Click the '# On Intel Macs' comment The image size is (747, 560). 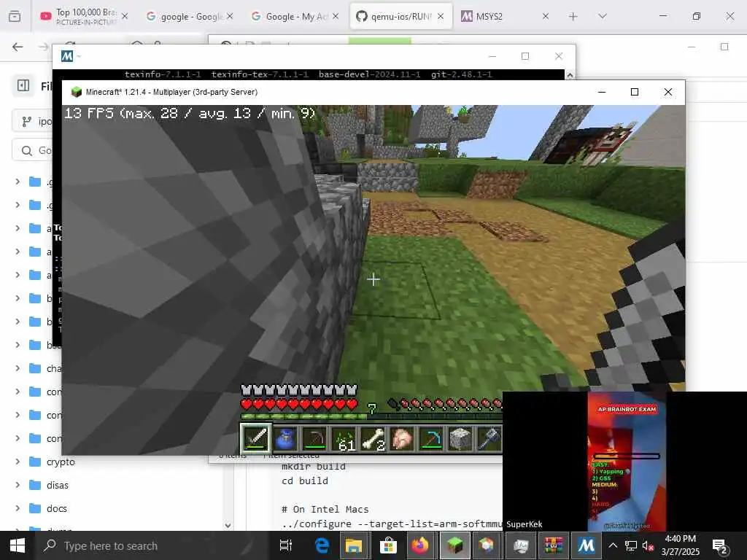(325, 509)
